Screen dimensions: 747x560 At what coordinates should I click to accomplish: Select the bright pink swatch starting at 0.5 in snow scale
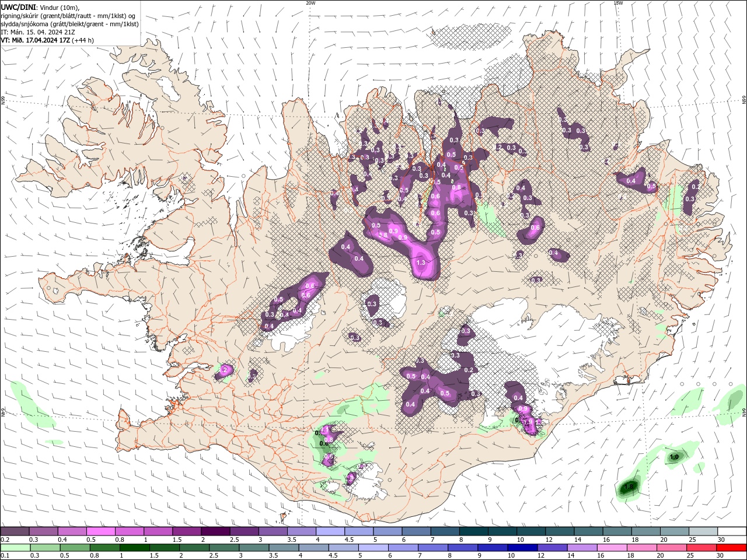pyautogui.click(x=100, y=531)
